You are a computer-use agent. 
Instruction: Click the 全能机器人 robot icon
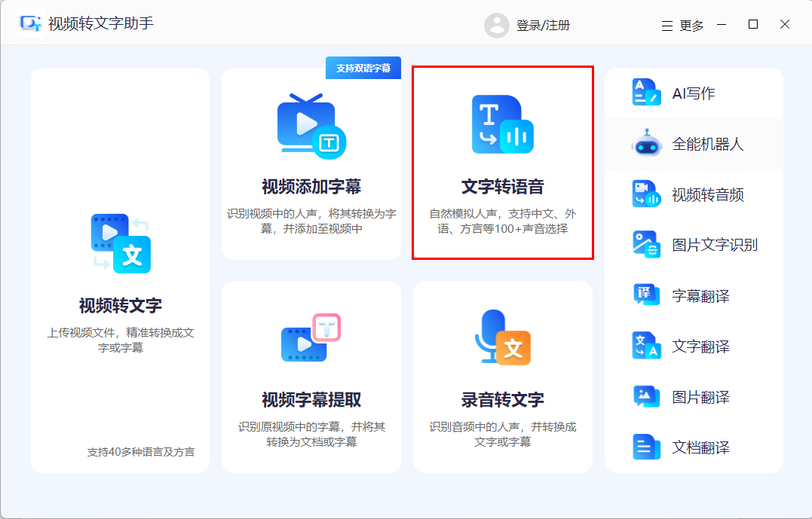(646, 143)
